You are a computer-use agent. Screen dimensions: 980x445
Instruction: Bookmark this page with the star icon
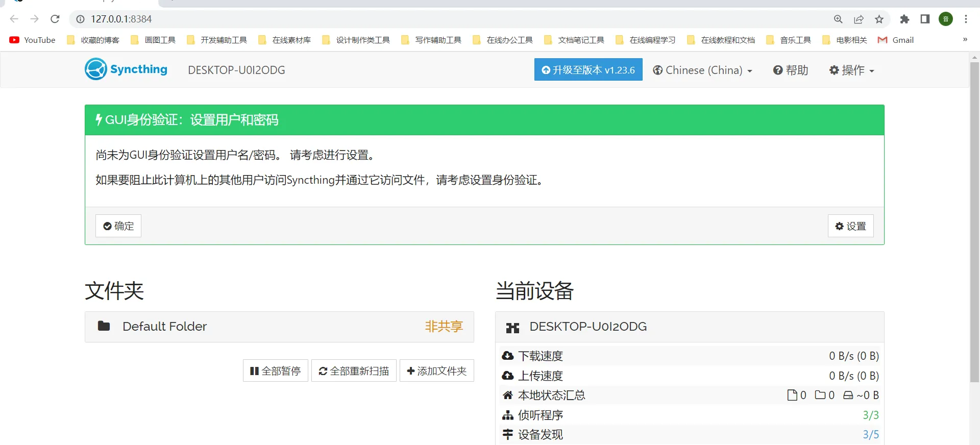(879, 19)
